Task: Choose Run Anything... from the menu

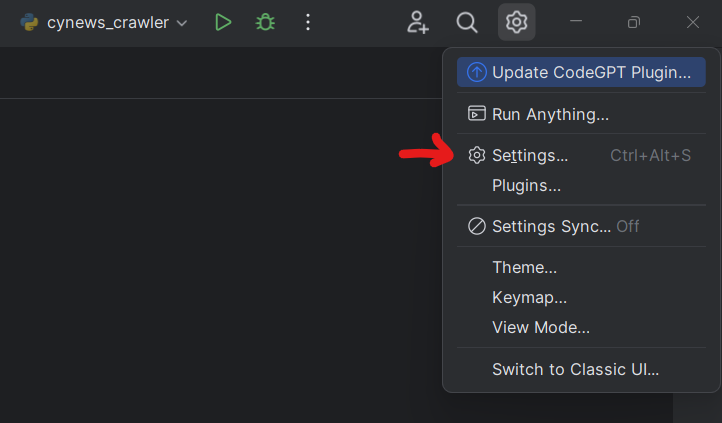Action: coord(550,114)
